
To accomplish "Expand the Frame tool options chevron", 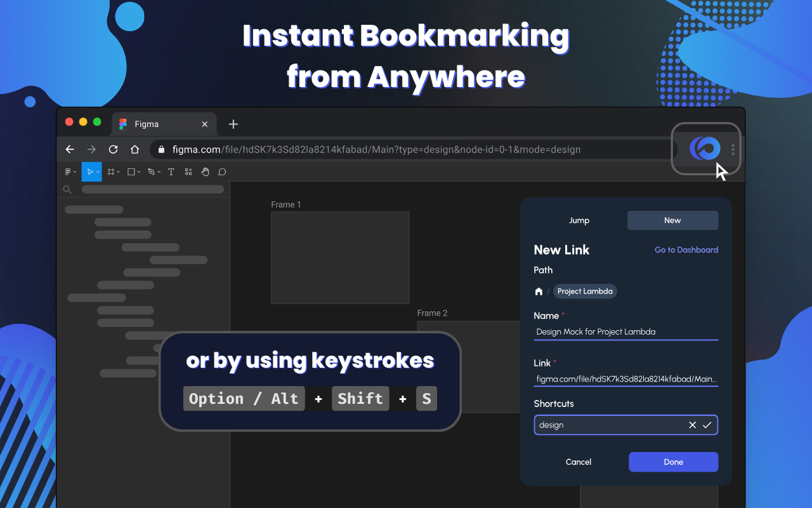I will (x=118, y=172).
